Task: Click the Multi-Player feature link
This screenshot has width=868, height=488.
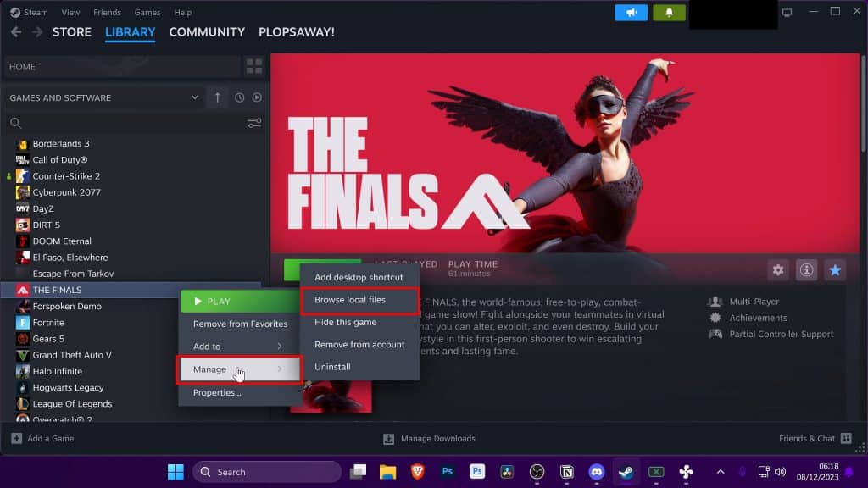Action: tap(754, 302)
